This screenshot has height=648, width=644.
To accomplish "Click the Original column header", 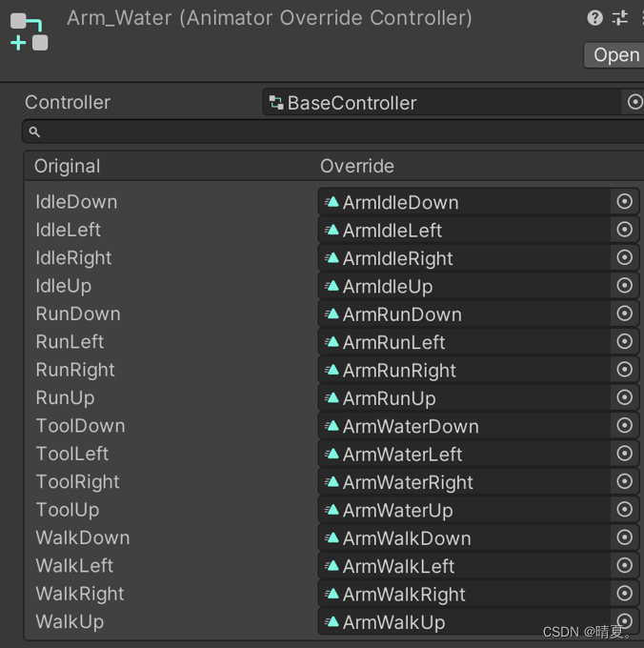I will pos(68,166).
